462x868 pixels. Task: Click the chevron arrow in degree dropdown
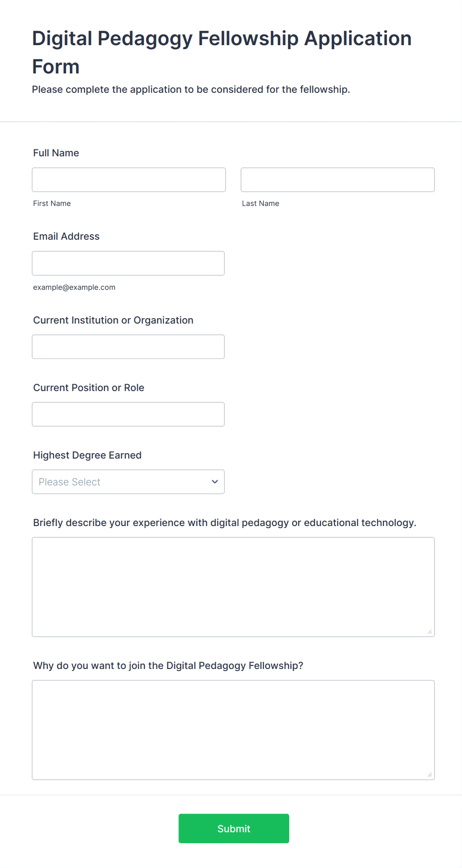215,481
